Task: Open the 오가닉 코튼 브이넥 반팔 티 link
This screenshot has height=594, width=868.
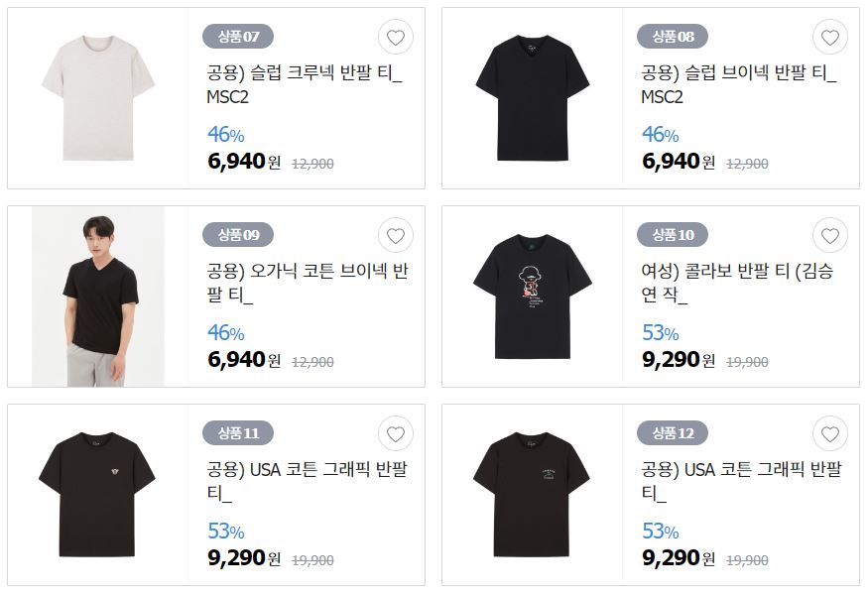Action: pos(308,283)
